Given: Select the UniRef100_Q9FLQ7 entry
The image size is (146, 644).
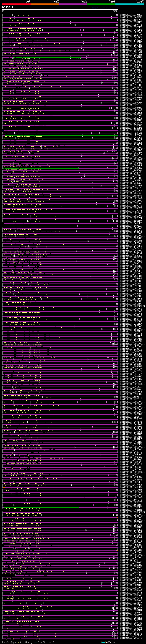Looking at the screenshot, I should point(131,103).
